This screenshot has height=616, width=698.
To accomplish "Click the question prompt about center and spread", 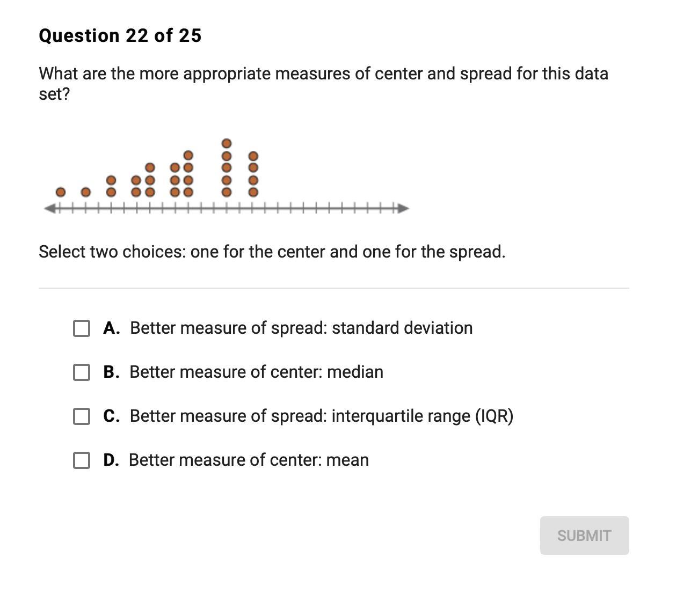I will click(x=323, y=83).
